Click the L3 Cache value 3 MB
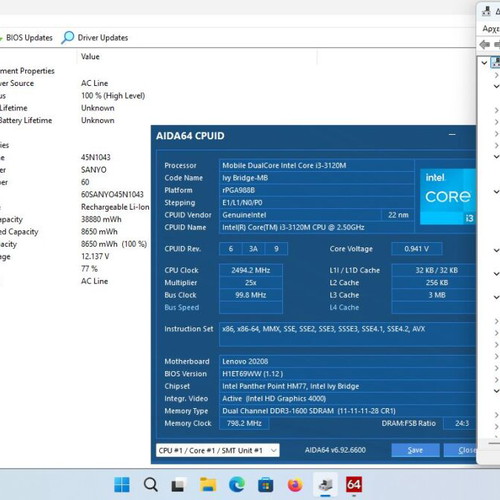The image size is (500, 500). (x=434, y=295)
